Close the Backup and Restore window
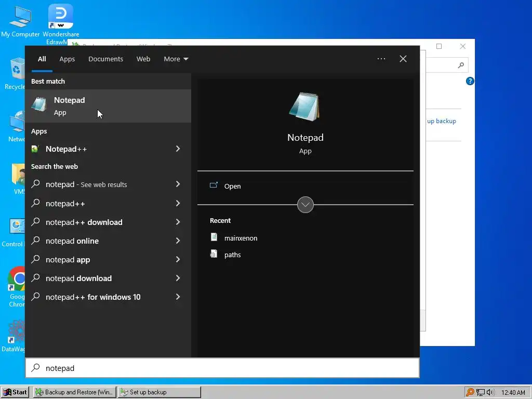The height and width of the screenshot is (399, 532). point(463,46)
